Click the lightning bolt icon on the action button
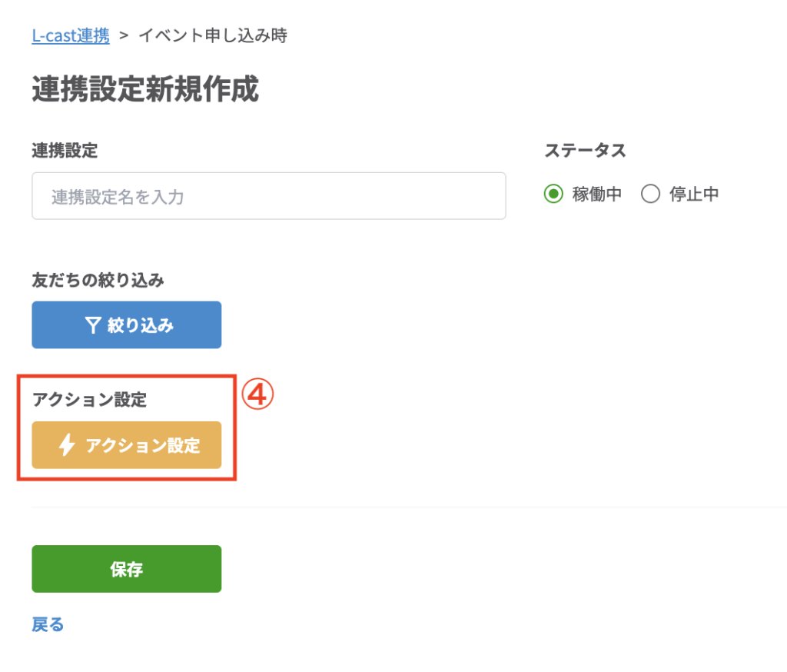787x672 pixels. 67,445
